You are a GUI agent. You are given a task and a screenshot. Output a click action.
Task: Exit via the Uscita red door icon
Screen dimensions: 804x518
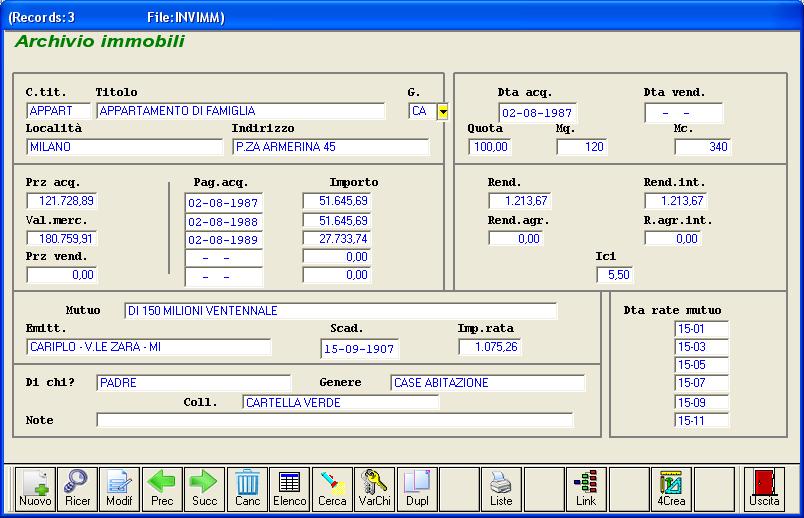(764, 489)
